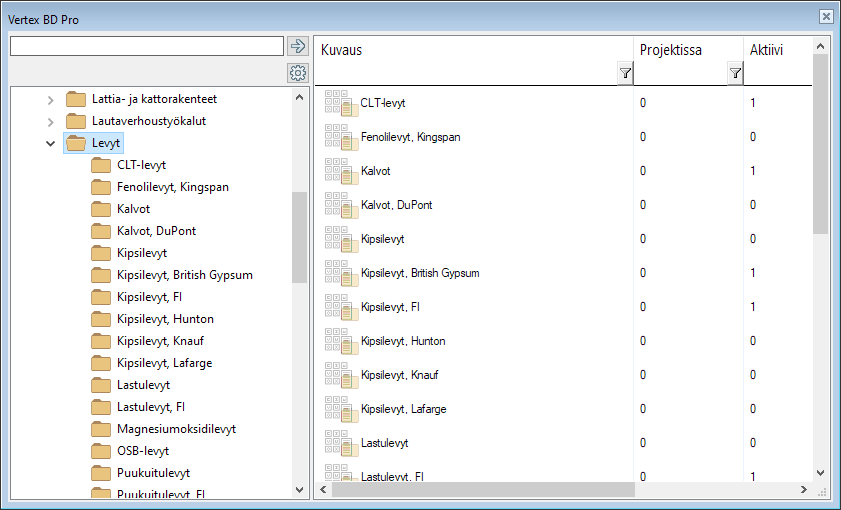Sort by the Kuvaus column header

point(460,50)
